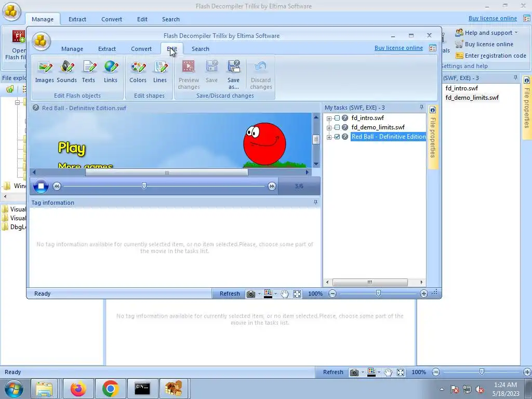Click the back window application orb button

coord(11,11)
